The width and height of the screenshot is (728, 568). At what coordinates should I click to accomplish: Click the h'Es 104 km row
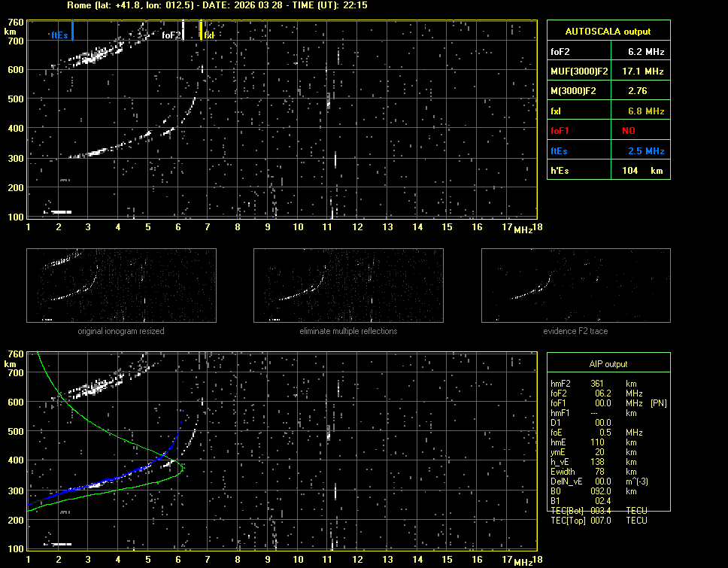click(x=608, y=171)
